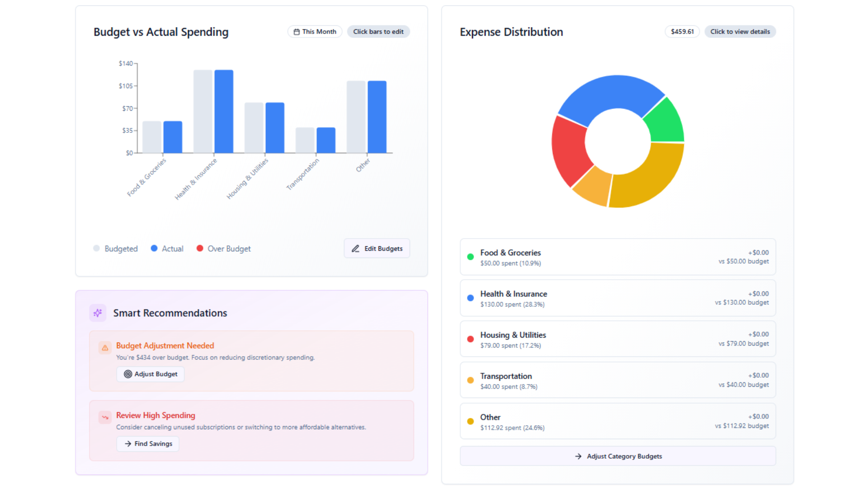
Task: Click the arrow icon in Find Savings
Action: [128, 444]
